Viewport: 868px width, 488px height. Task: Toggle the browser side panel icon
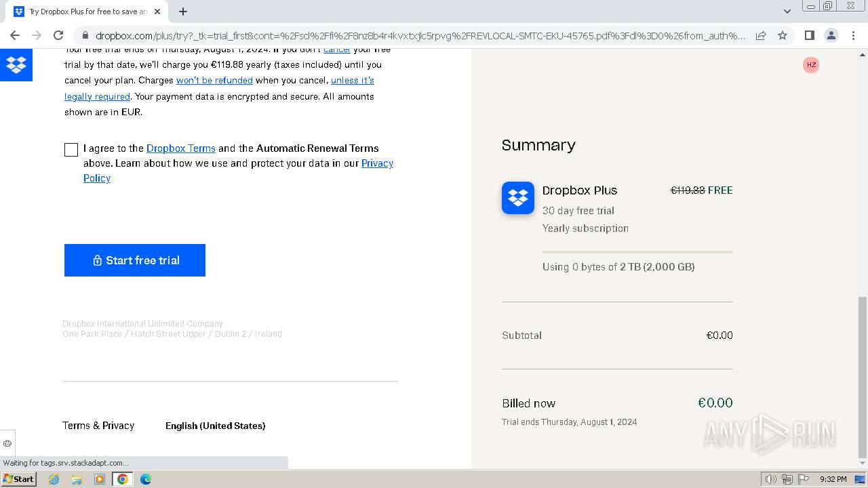[x=810, y=35]
